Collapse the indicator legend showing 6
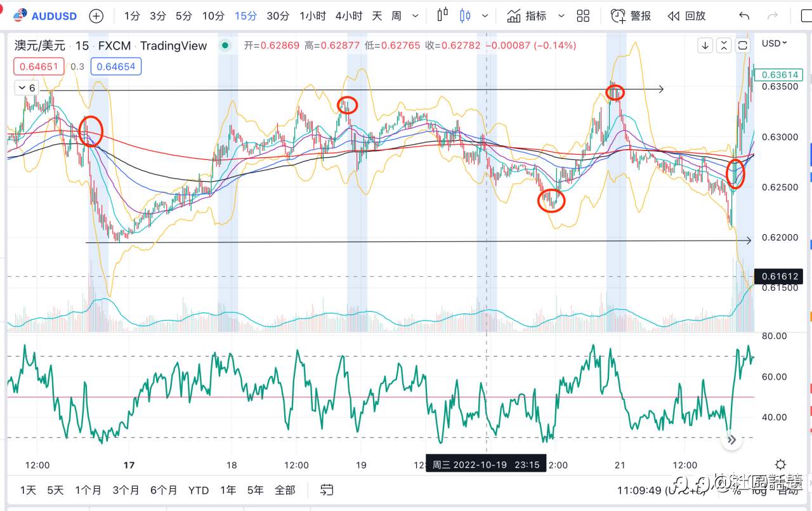 [27, 88]
